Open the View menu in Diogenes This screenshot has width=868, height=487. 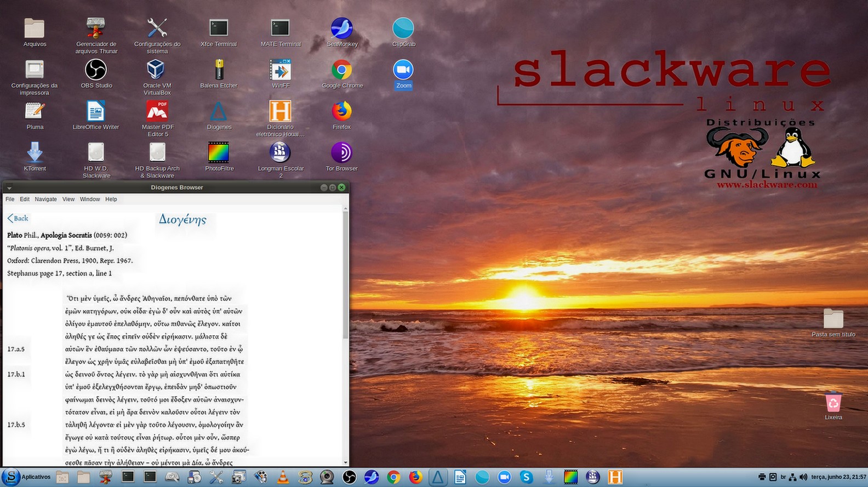point(68,200)
